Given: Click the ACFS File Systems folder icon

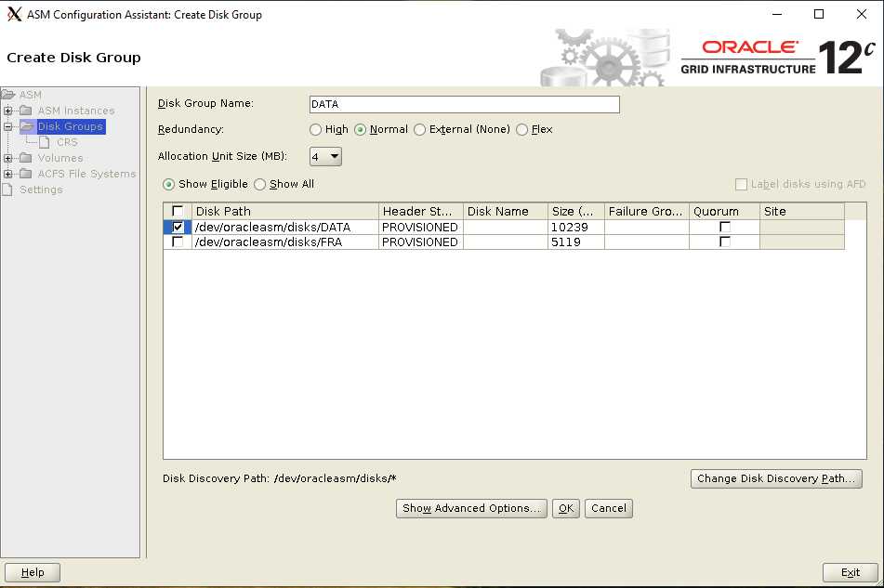Looking at the screenshot, I should tap(26, 174).
